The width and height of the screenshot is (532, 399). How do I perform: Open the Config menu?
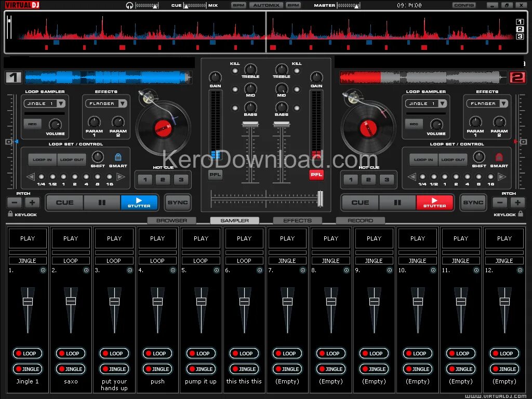[x=464, y=5]
